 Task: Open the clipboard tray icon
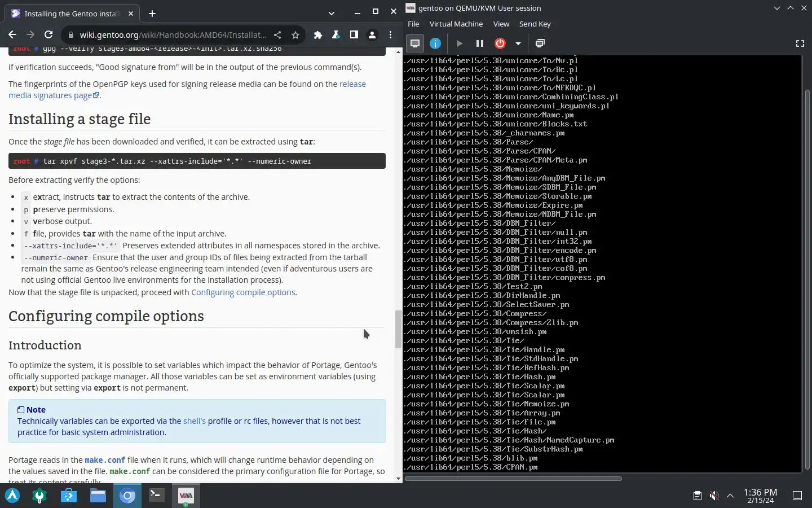(698, 496)
